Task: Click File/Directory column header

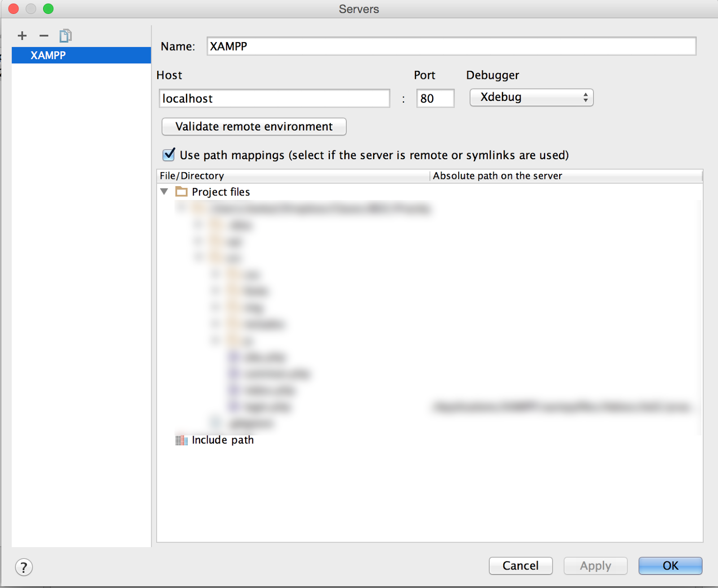Action: click(293, 176)
